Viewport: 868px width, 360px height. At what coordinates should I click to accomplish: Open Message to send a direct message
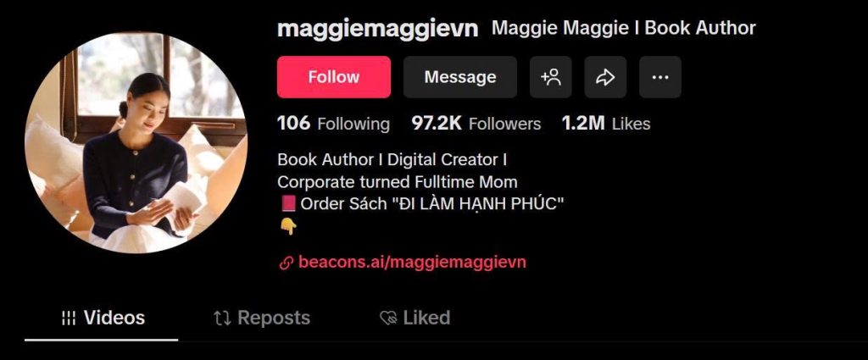click(x=460, y=77)
